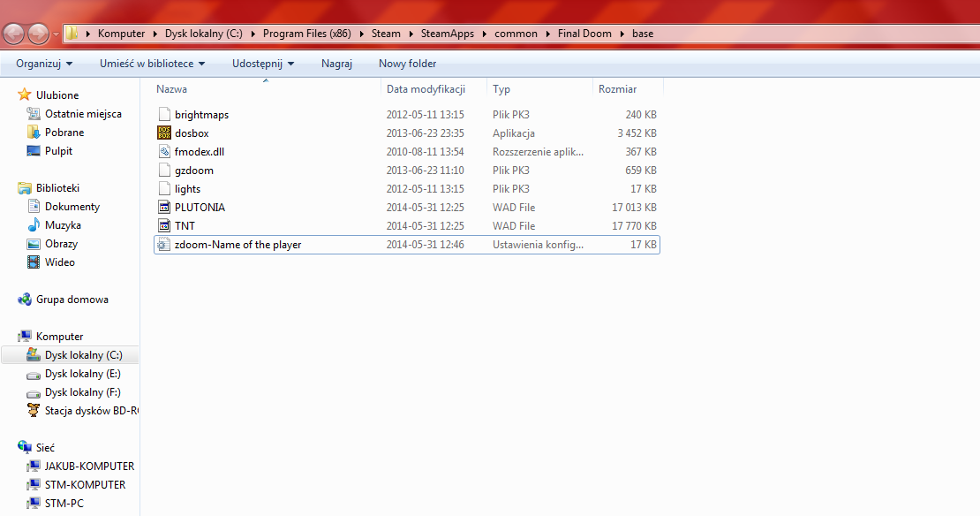
Task: Select the dosbox application icon
Action: pyautogui.click(x=163, y=133)
